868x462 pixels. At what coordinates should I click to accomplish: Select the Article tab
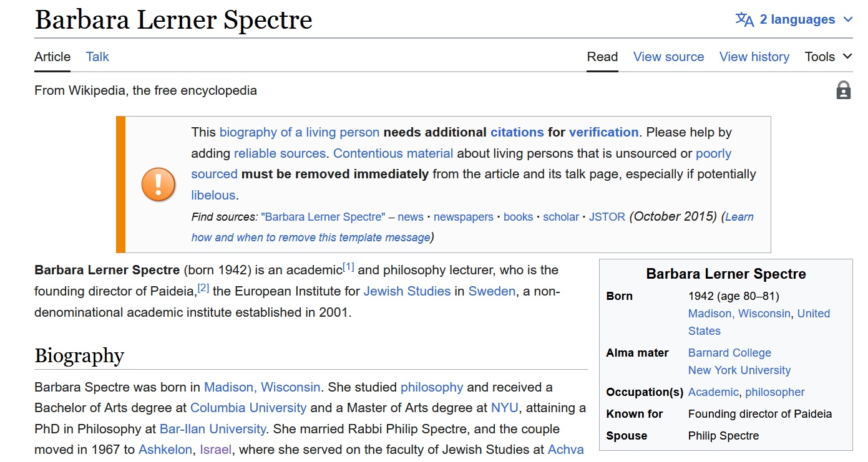coord(52,57)
